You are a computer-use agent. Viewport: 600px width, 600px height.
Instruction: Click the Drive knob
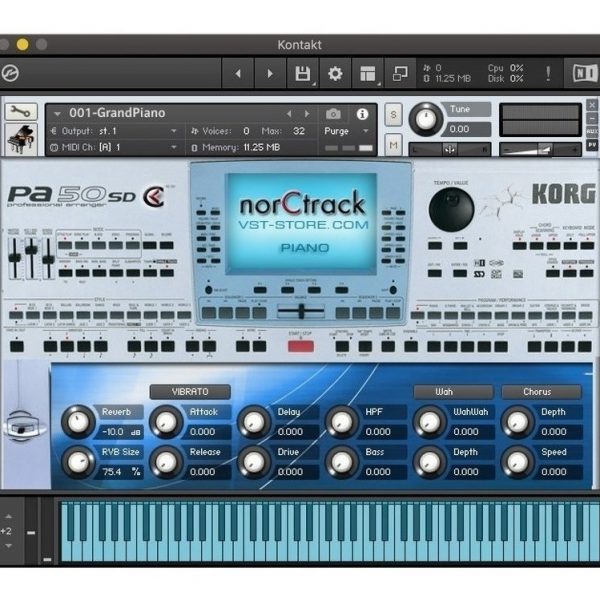click(x=254, y=462)
